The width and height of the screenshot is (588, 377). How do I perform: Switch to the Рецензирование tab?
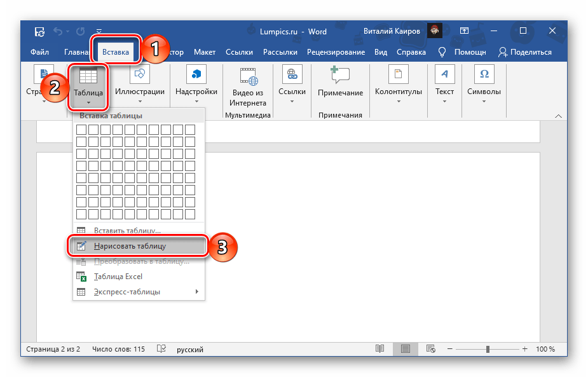tap(336, 52)
